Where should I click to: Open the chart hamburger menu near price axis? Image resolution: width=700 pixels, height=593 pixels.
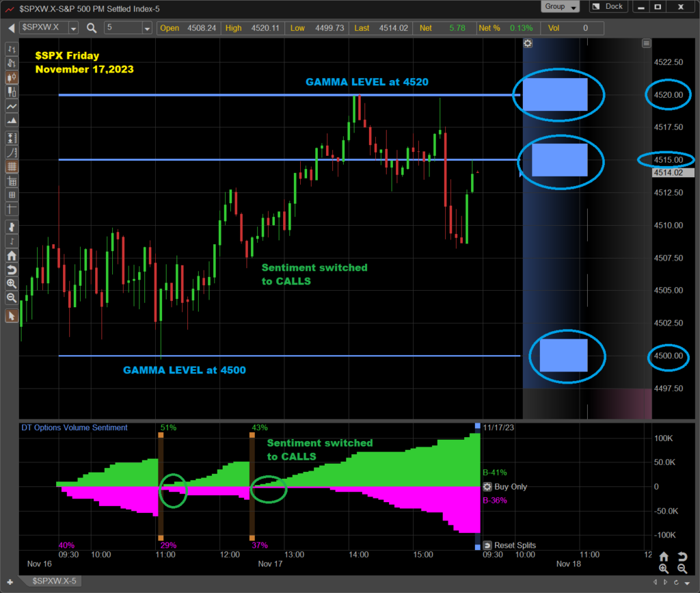[x=646, y=44]
